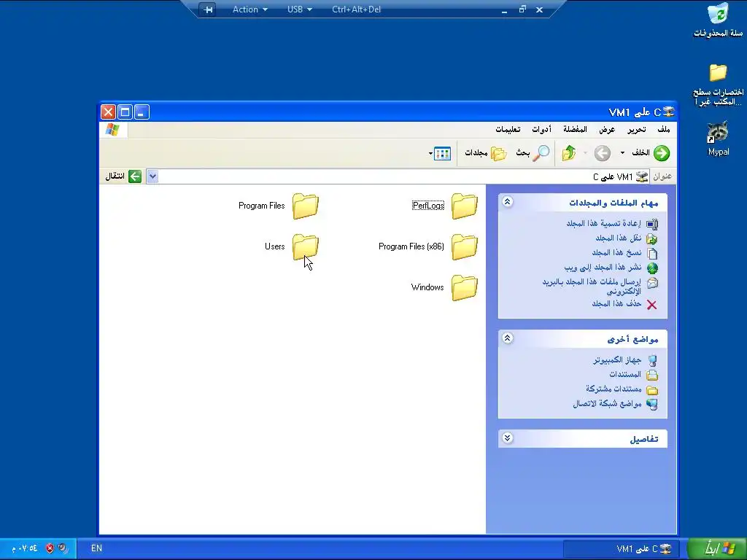
Task: Click the red security shield tray icon
Action: pos(50,548)
